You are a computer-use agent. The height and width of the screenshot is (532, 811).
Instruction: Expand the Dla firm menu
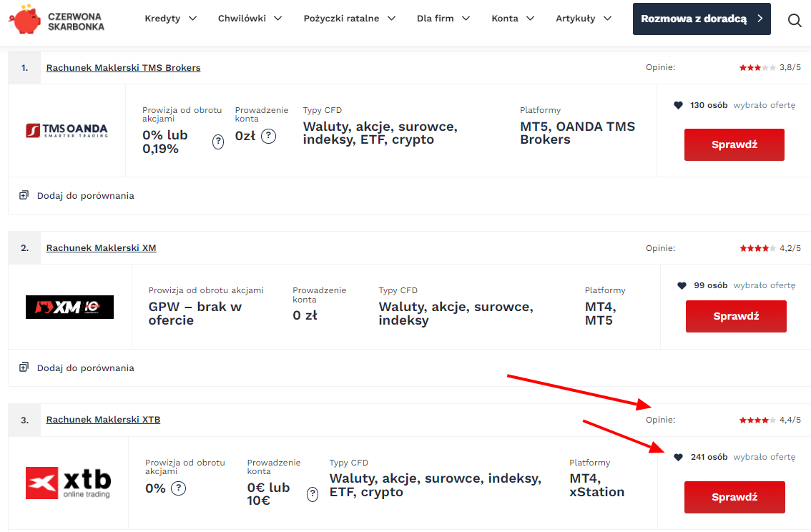pyautogui.click(x=443, y=19)
